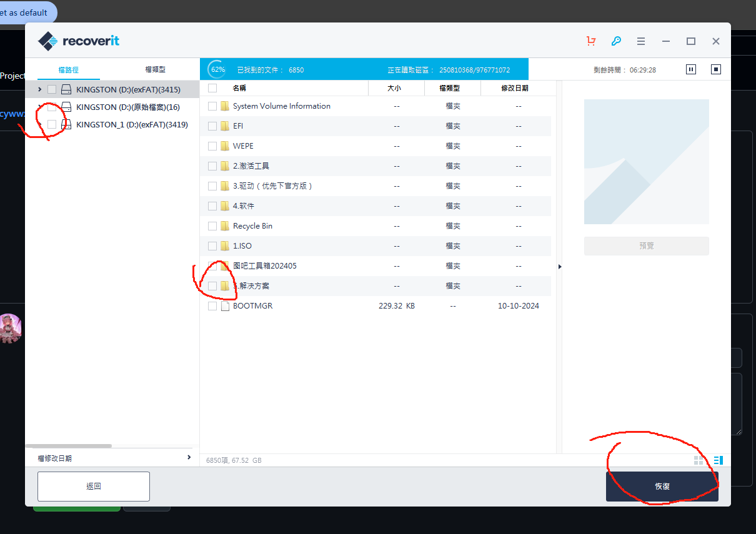Check KINGSTON_1 (D:)(exFAT) drive checkbox
This screenshot has height=534, width=756.
point(52,124)
